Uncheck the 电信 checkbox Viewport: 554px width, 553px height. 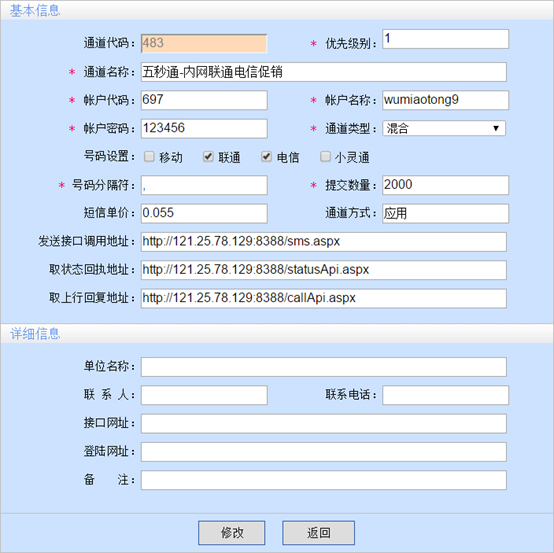point(266,157)
